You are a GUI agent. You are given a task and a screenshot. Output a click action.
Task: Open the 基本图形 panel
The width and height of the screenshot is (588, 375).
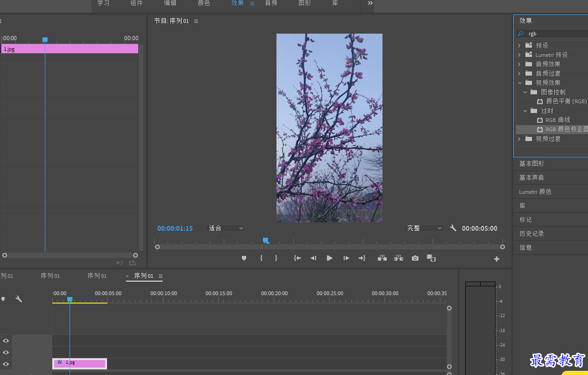(531, 164)
